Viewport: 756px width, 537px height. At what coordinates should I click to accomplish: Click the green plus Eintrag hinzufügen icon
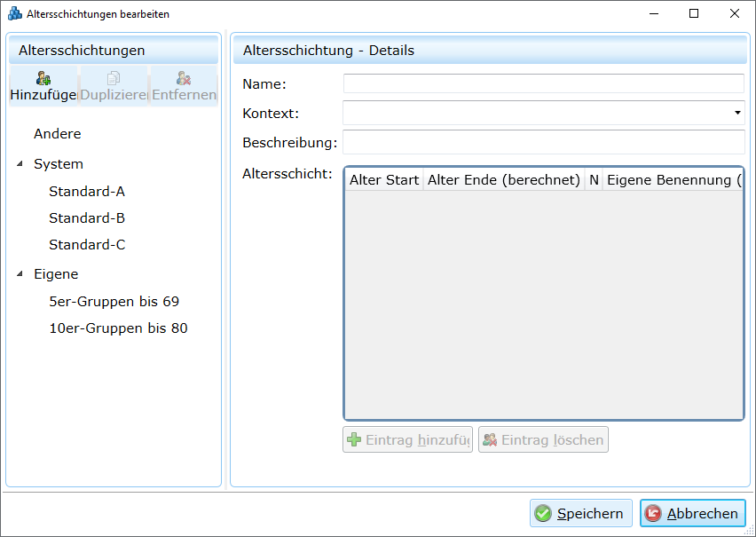355,439
